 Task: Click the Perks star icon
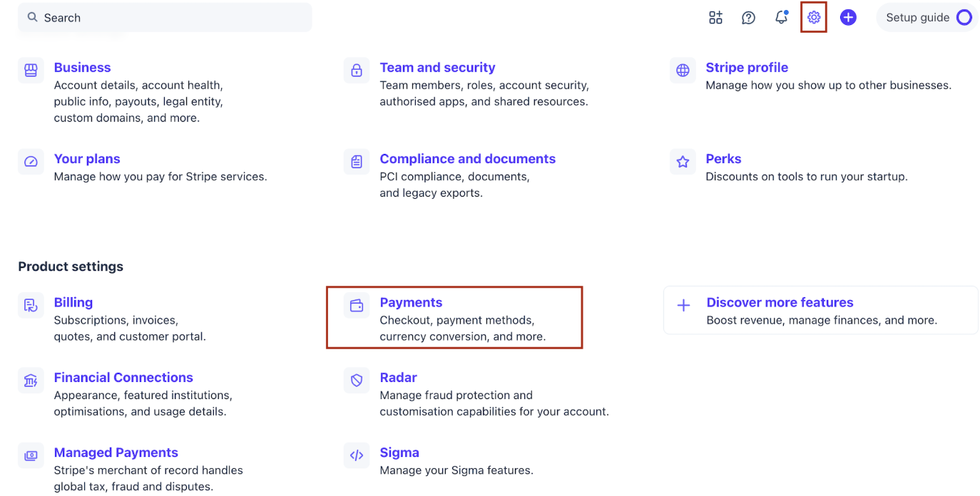point(683,162)
